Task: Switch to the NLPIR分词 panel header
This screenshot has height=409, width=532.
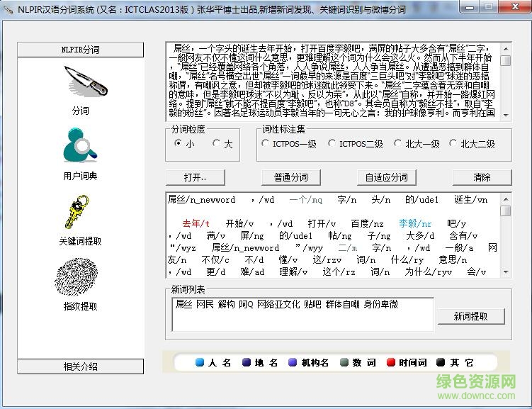Action: tap(80, 50)
